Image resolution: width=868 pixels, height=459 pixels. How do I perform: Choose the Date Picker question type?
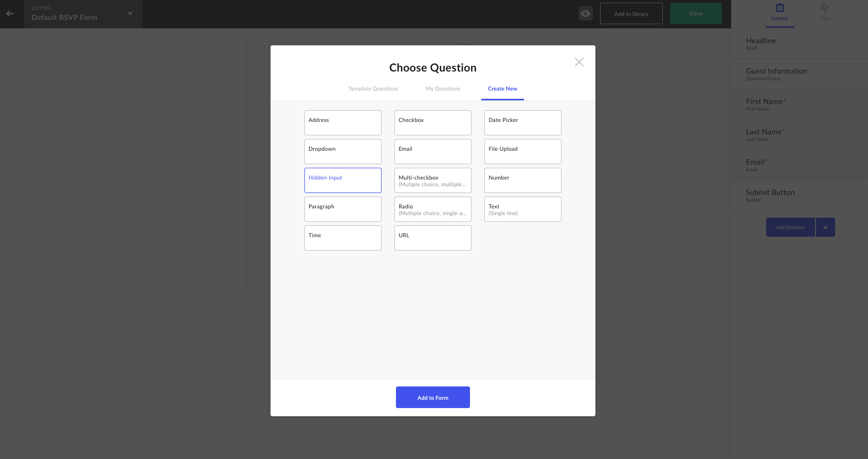pyautogui.click(x=523, y=122)
